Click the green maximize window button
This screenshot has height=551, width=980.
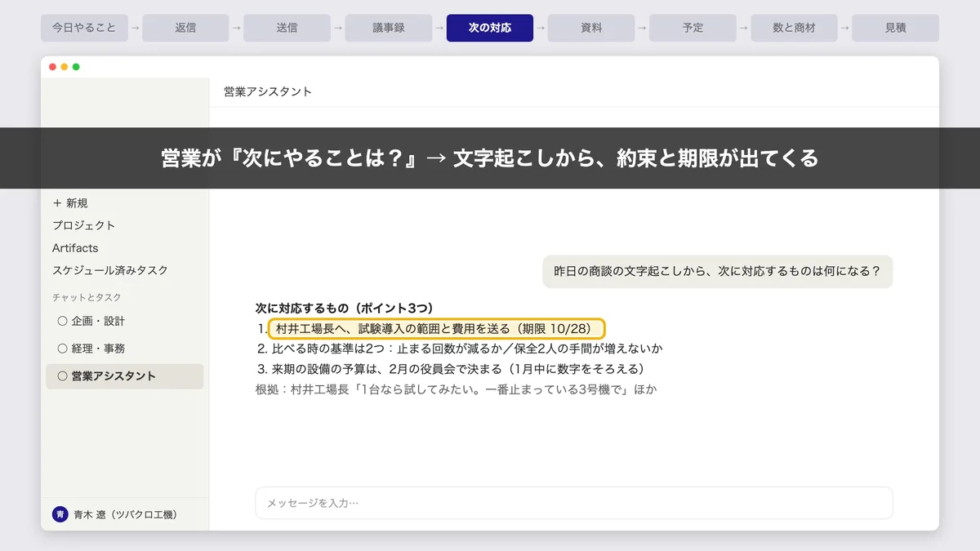pyautogui.click(x=76, y=67)
